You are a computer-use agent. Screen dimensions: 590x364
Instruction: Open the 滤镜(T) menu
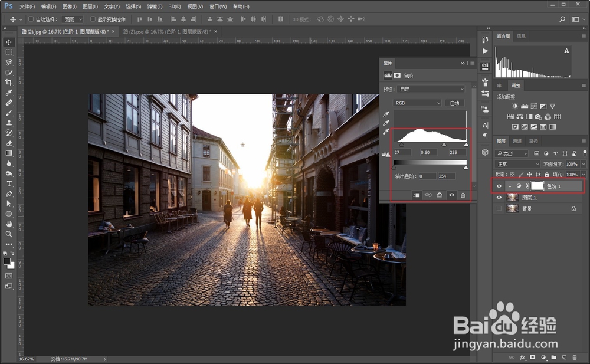[x=155, y=6]
